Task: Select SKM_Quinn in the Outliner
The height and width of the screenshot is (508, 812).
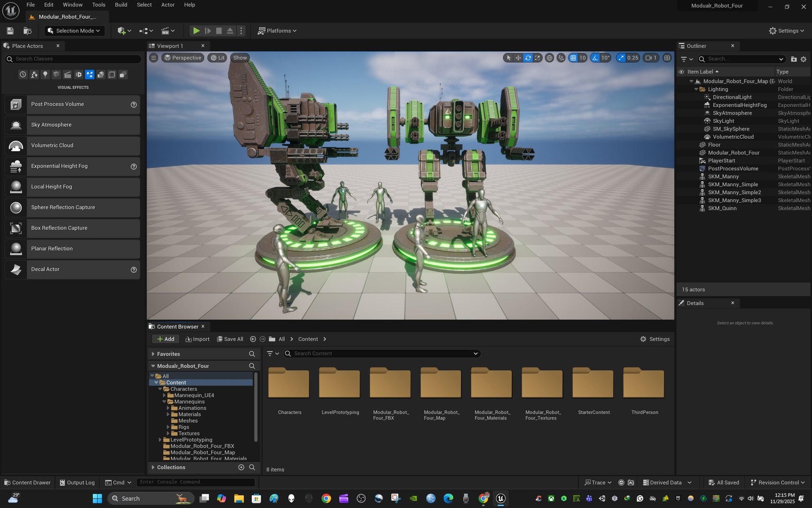Action: coord(722,208)
